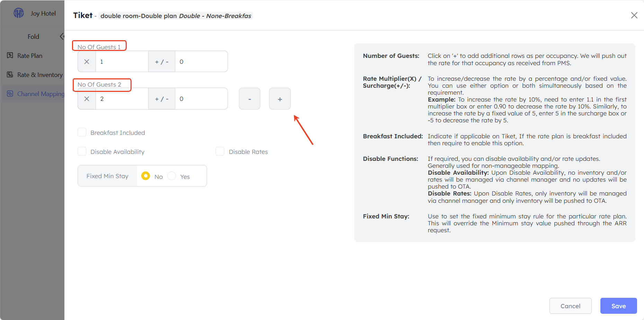The height and width of the screenshot is (320, 644).
Task: Enable the Breakfast Included checkbox
Action: (82, 132)
